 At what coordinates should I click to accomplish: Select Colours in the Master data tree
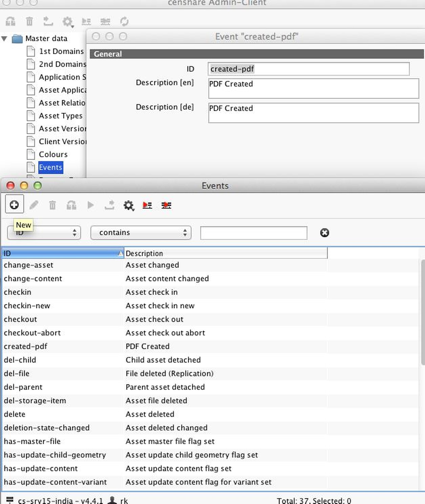point(53,155)
